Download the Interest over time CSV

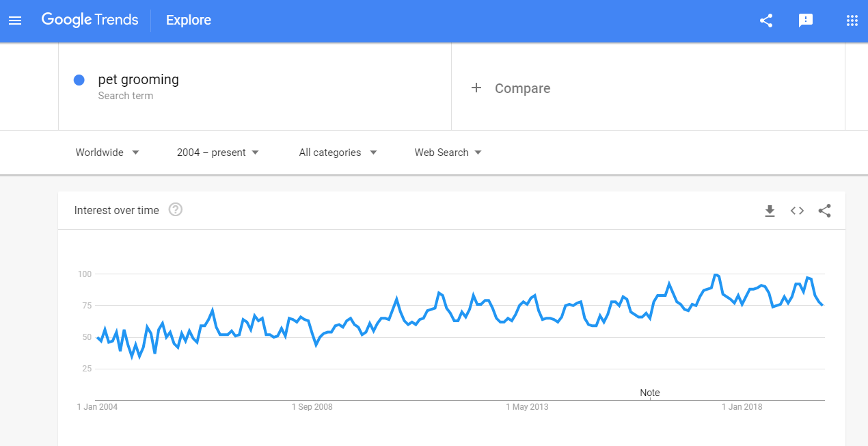(x=770, y=211)
